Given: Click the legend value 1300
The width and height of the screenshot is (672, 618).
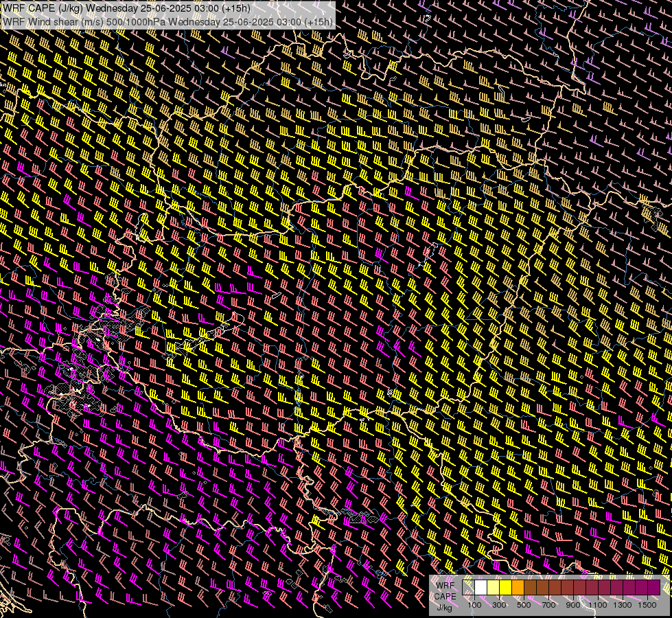Looking at the screenshot, I should point(623,605).
